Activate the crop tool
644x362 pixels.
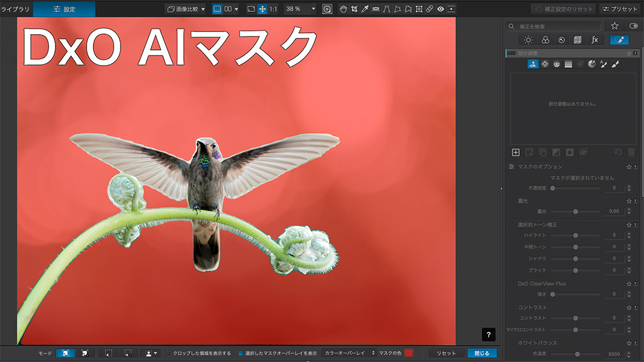click(x=354, y=9)
